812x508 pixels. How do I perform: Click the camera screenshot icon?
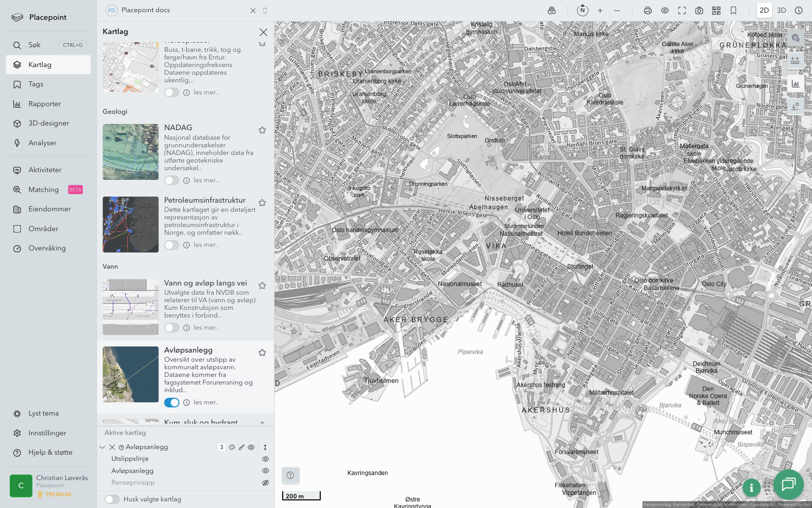(699, 11)
